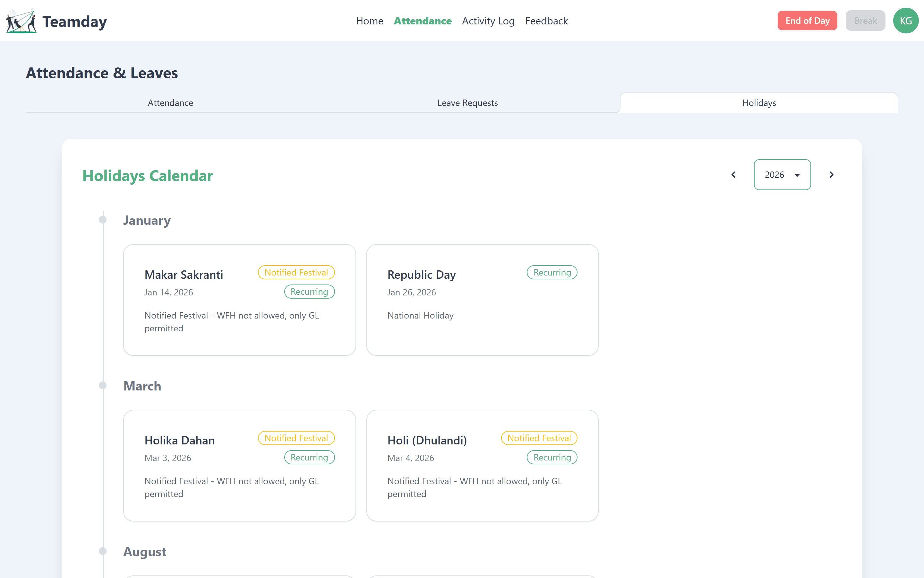924x578 pixels.
Task: Open the Feedback page
Action: tap(546, 21)
